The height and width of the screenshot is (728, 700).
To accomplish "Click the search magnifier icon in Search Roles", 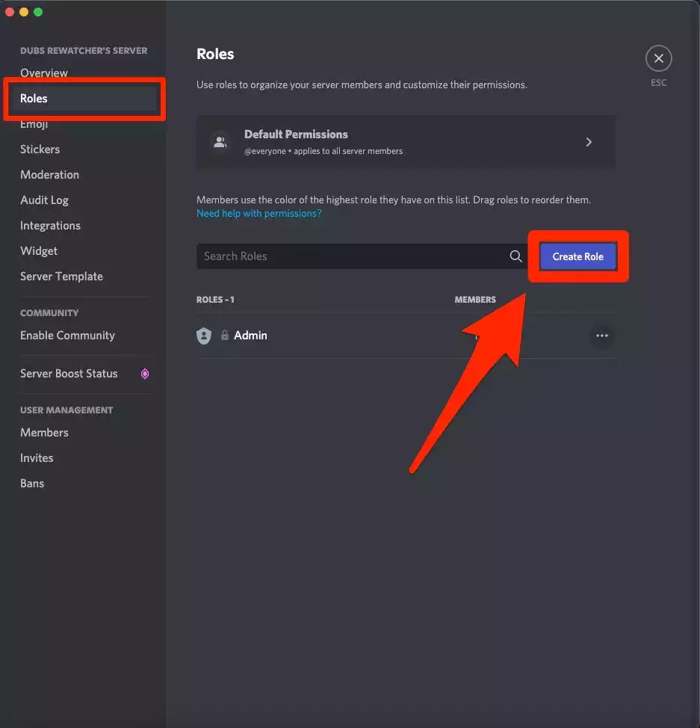I will [x=515, y=256].
